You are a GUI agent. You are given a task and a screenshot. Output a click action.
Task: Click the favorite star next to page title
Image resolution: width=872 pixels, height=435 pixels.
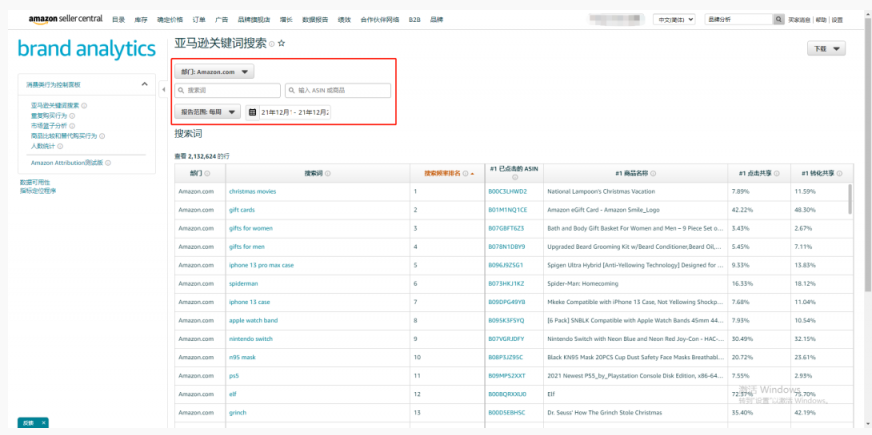pyautogui.click(x=281, y=43)
